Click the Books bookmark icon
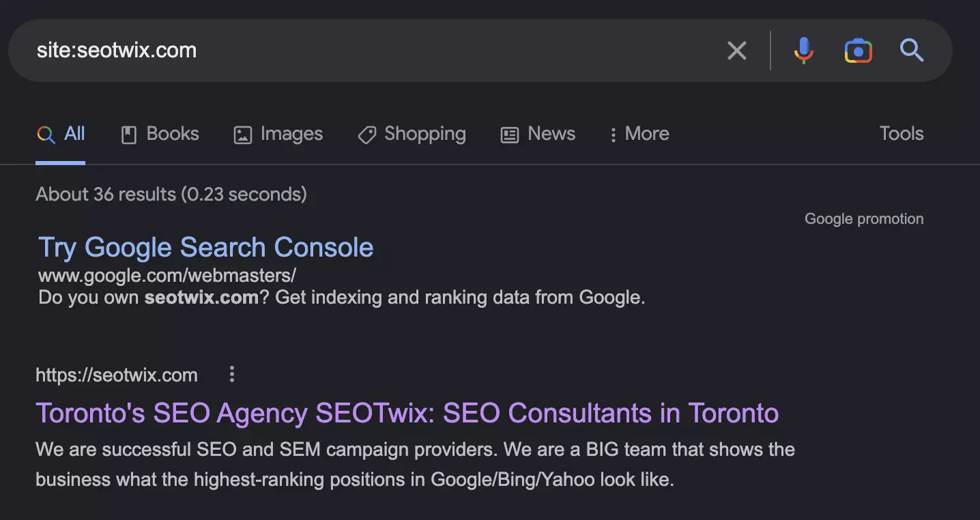 click(128, 134)
